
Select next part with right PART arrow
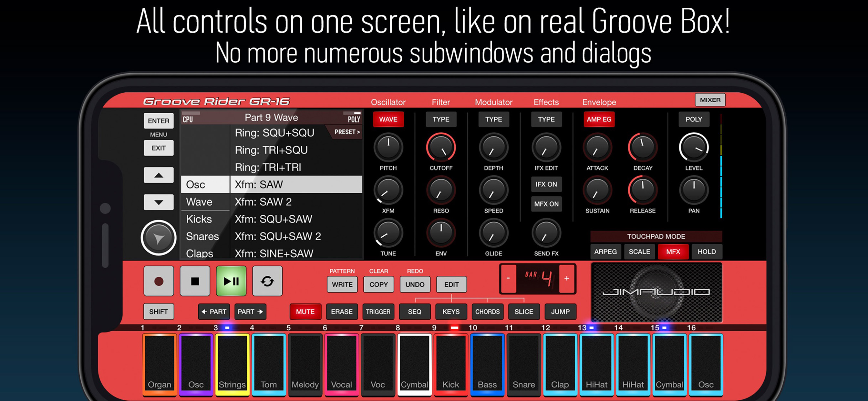pos(250,312)
